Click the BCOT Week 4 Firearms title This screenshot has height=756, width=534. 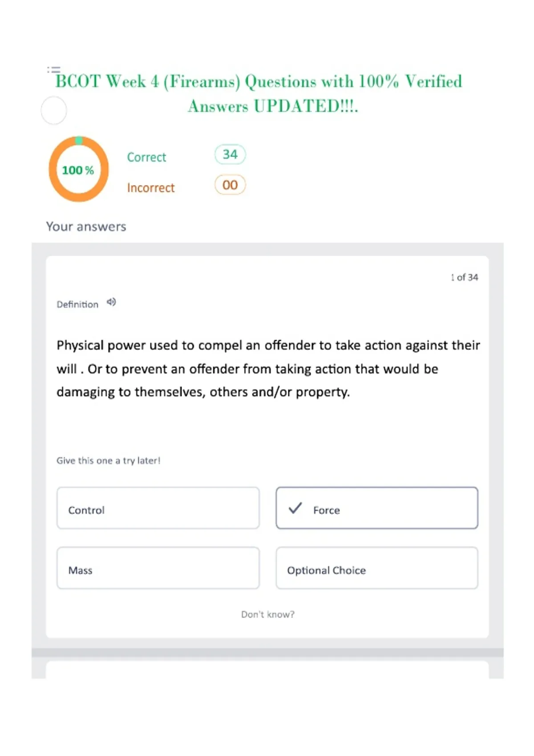pyautogui.click(x=259, y=93)
